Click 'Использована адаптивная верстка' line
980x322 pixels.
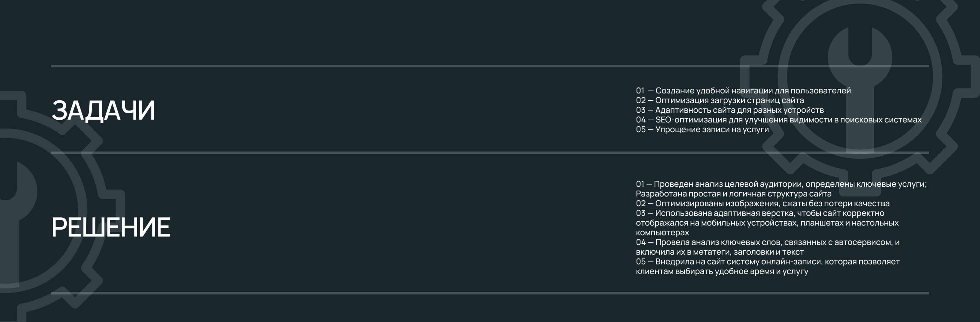760,213
